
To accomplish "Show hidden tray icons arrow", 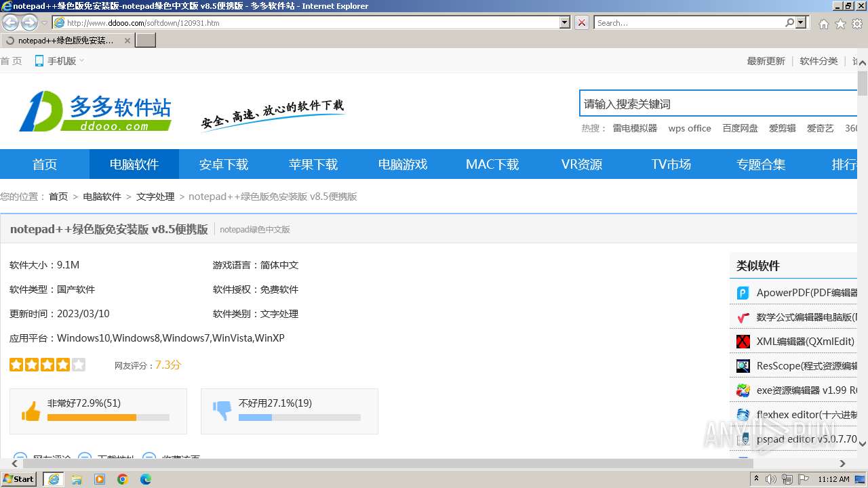I will click(x=756, y=479).
